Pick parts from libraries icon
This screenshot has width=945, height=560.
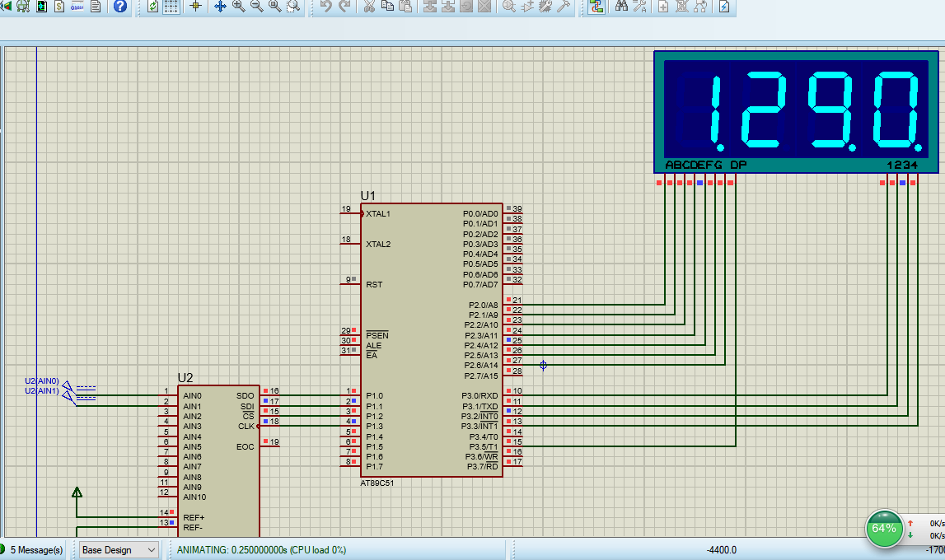[509, 7]
